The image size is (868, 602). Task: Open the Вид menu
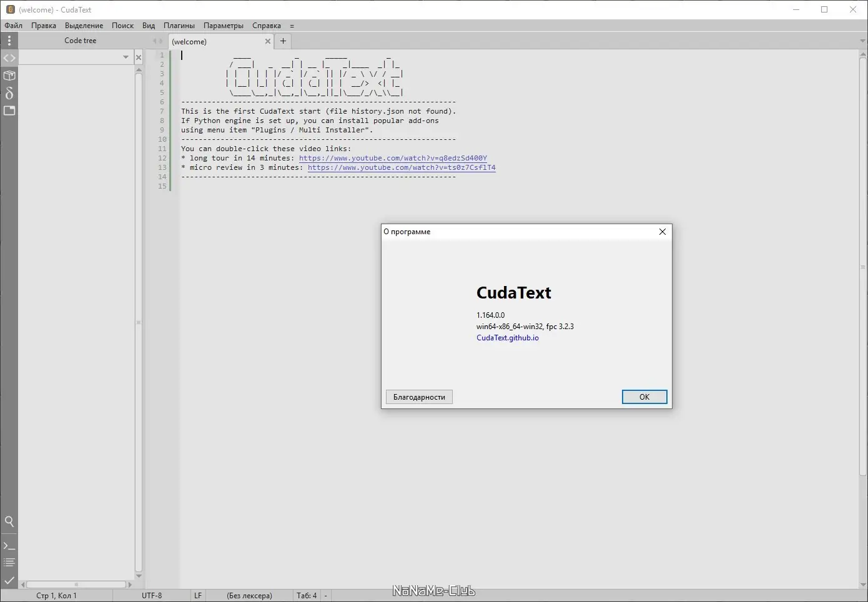pos(149,26)
